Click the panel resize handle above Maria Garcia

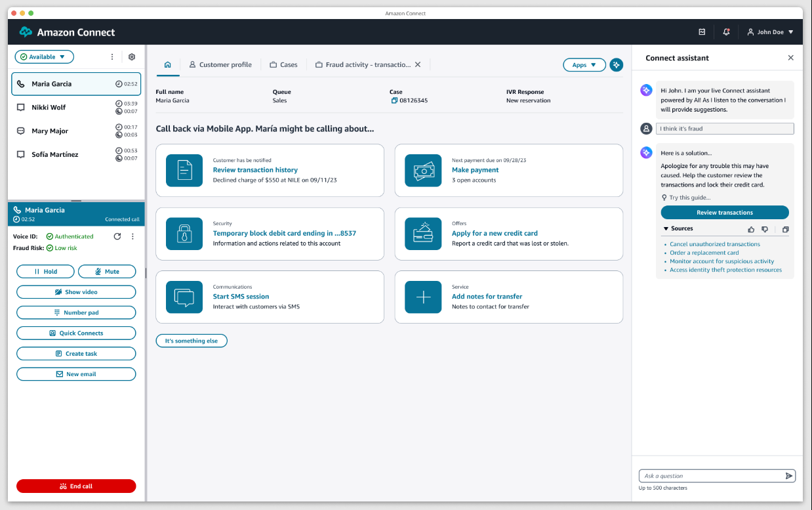(76, 201)
